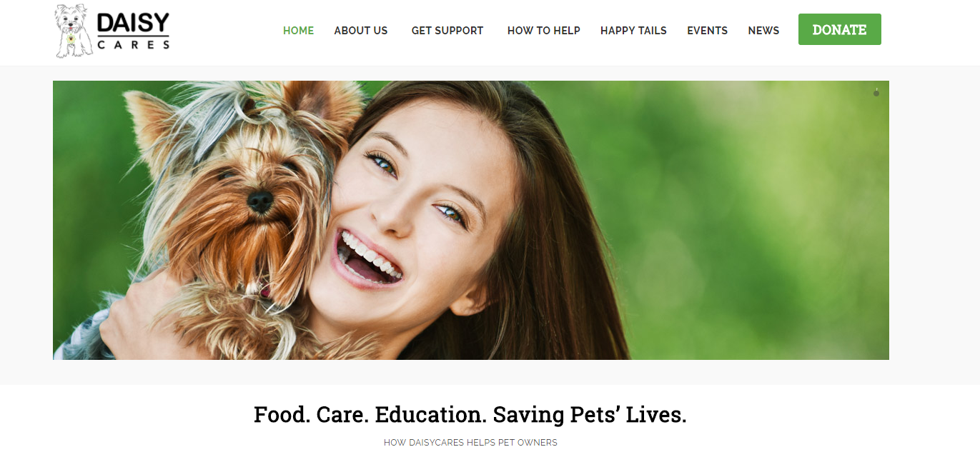Click the green DONATE button
980x462 pixels.
click(x=840, y=29)
